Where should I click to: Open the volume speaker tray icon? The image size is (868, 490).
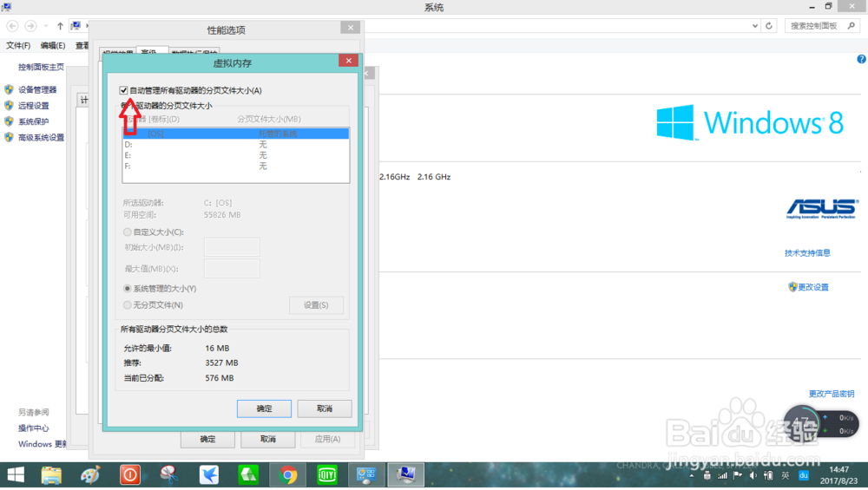tap(753, 475)
